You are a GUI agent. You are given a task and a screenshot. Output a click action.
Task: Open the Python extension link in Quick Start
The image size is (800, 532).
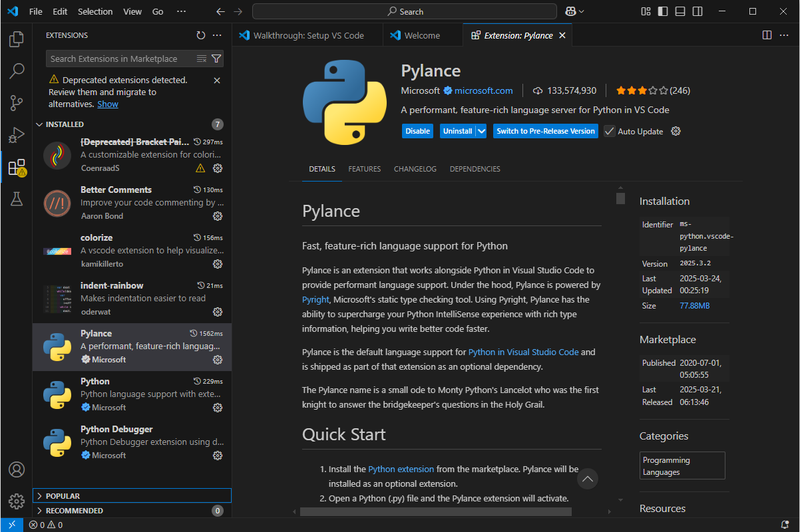[x=401, y=469]
